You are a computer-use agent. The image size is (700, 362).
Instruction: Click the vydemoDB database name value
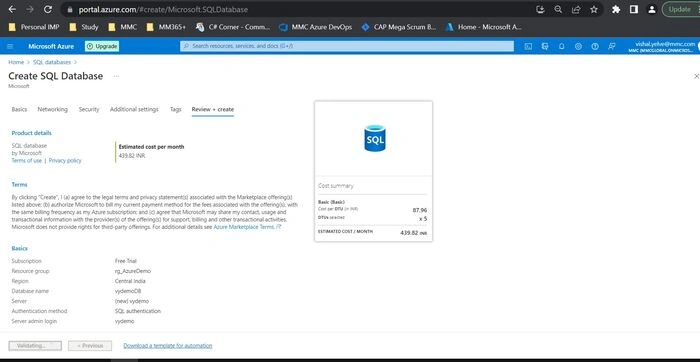pyautogui.click(x=128, y=291)
